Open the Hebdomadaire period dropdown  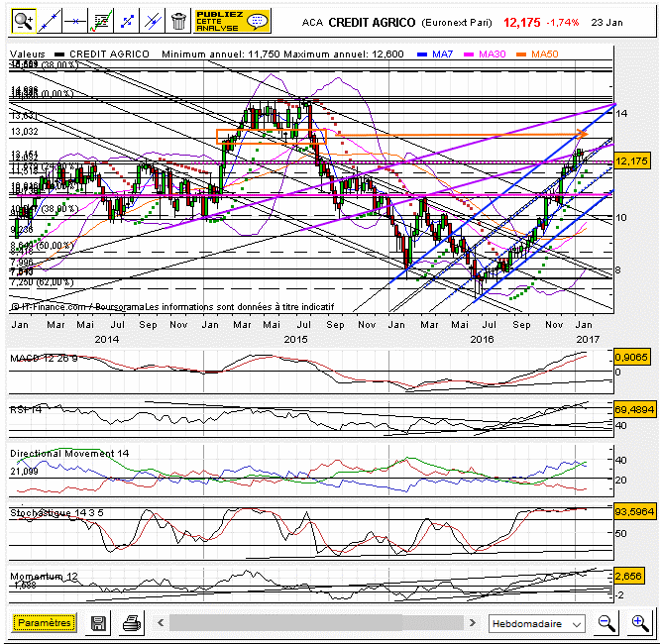[537, 623]
